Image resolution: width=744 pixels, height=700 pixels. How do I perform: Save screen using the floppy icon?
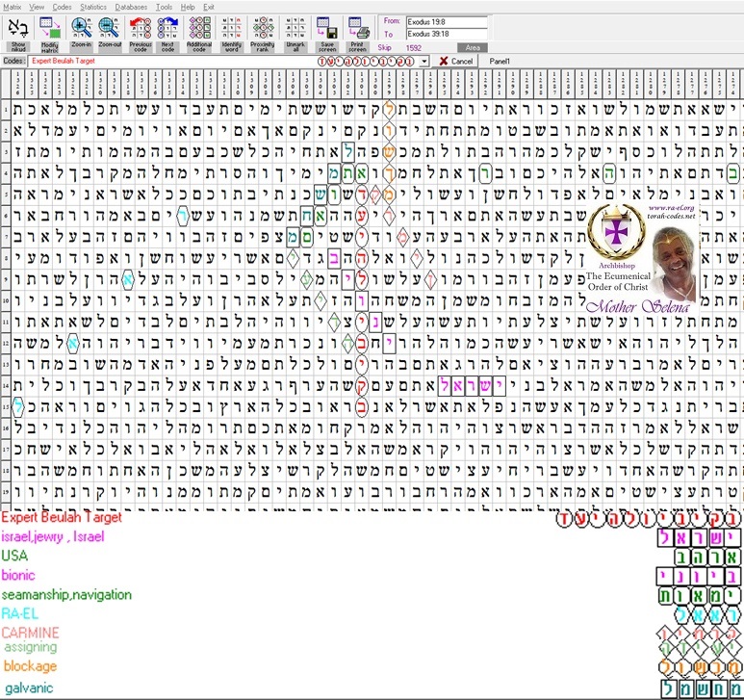click(x=327, y=29)
